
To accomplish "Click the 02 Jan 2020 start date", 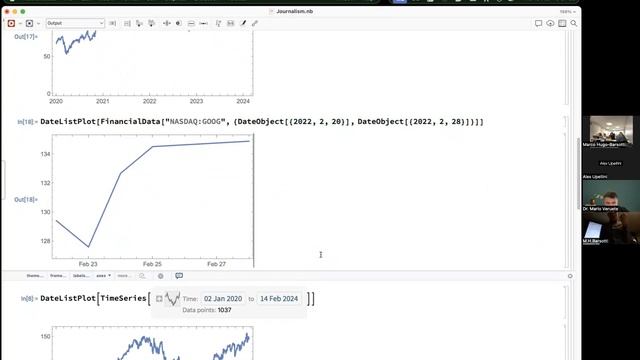I will (x=223, y=299).
